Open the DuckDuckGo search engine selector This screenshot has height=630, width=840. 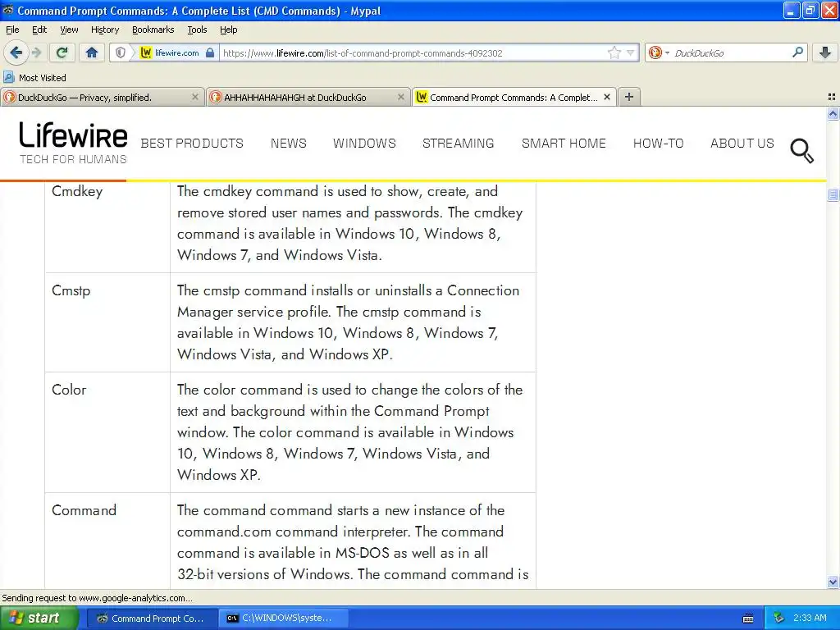point(659,52)
